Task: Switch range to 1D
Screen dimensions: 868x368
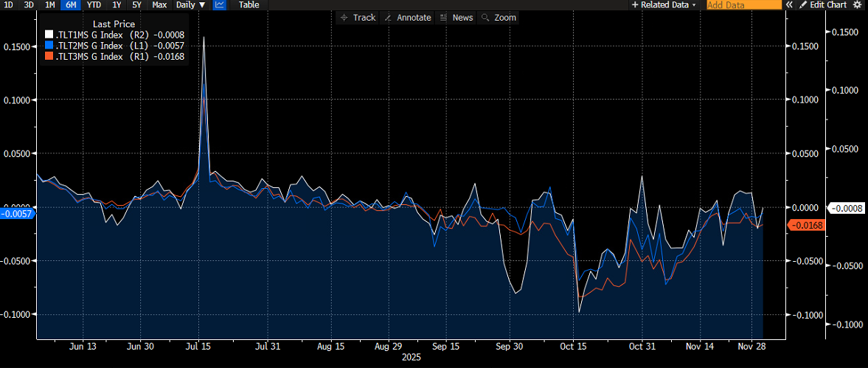Action: pyautogui.click(x=8, y=4)
